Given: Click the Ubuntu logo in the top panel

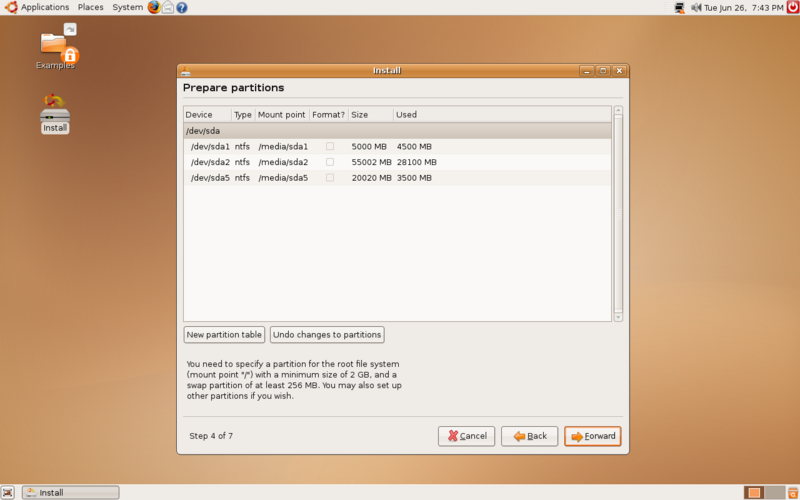Looking at the screenshot, I should click(11, 7).
